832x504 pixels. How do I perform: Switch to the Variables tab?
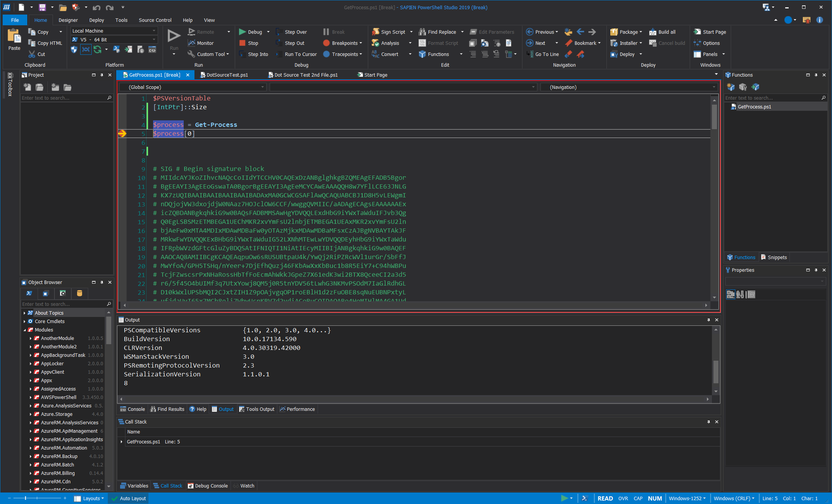[x=134, y=486]
